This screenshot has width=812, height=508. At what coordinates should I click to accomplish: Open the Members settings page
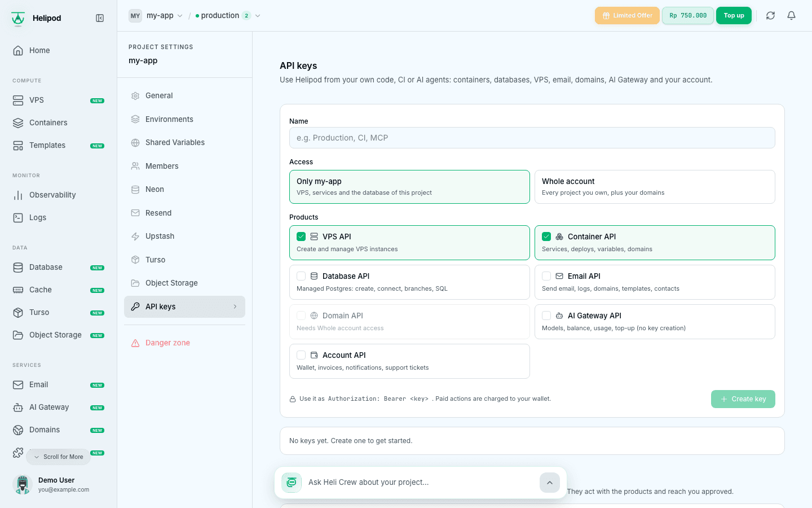point(184,166)
